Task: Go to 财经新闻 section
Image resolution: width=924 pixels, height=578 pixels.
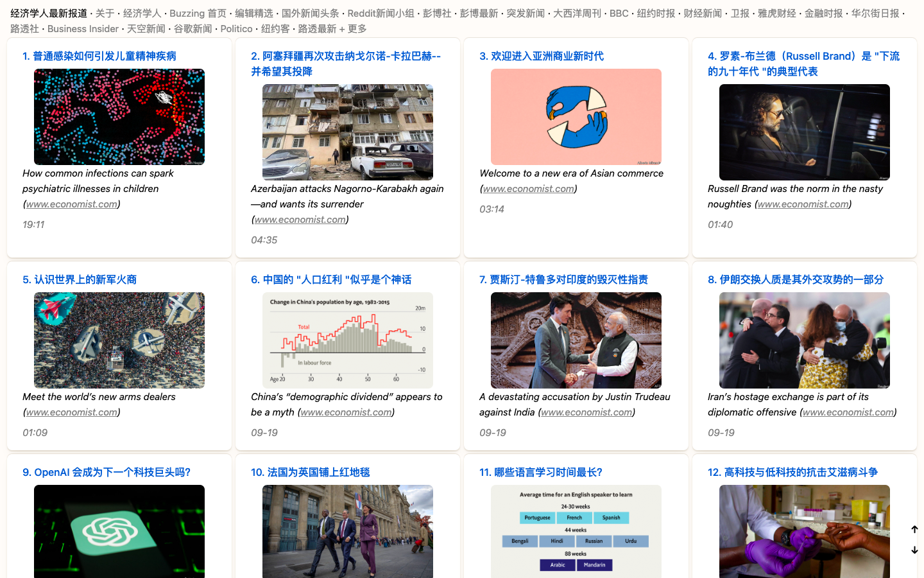Action: [703, 13]
